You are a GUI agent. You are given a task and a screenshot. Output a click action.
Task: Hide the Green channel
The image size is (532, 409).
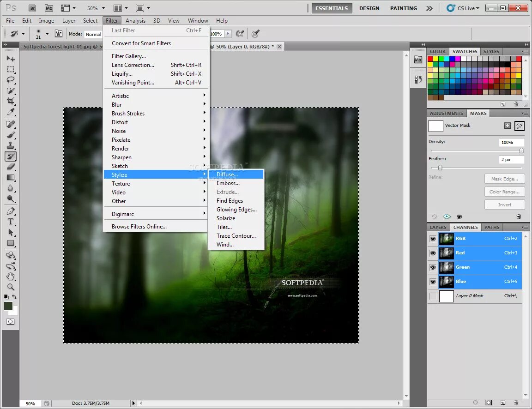[x=433, y=267]
